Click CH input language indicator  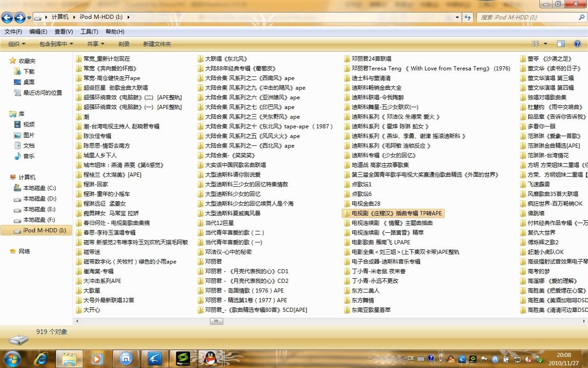(411, 358)
